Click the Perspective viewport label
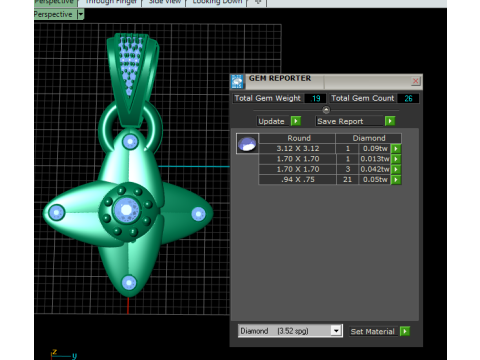Image resolution: width=480 pixels, height=360 pixels. [53, 14]
